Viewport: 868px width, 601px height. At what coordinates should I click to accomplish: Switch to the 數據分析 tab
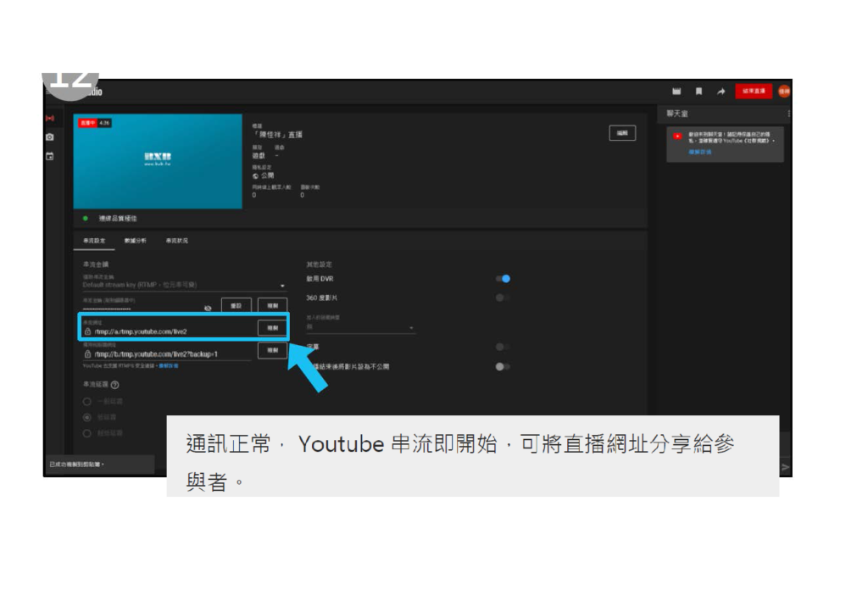click(135, 241)
